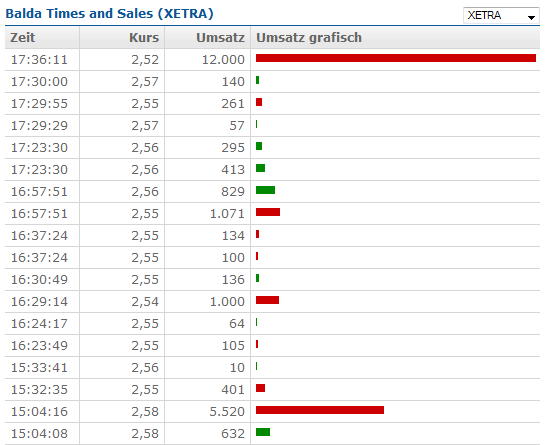Select the volume 1.000

227,302
